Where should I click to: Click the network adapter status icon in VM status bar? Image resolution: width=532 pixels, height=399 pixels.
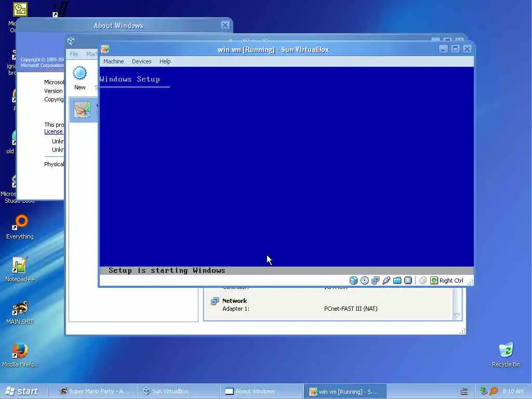pos(375,280)
